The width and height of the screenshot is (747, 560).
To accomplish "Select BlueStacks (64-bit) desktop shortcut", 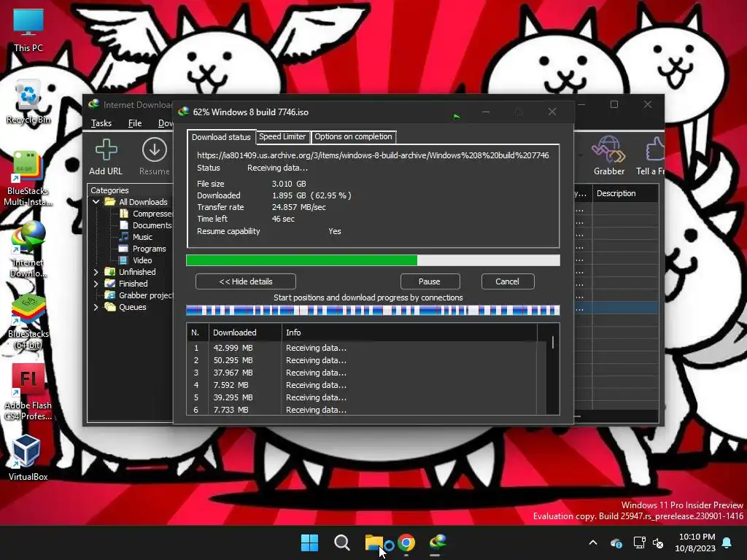I will point(28,322).
